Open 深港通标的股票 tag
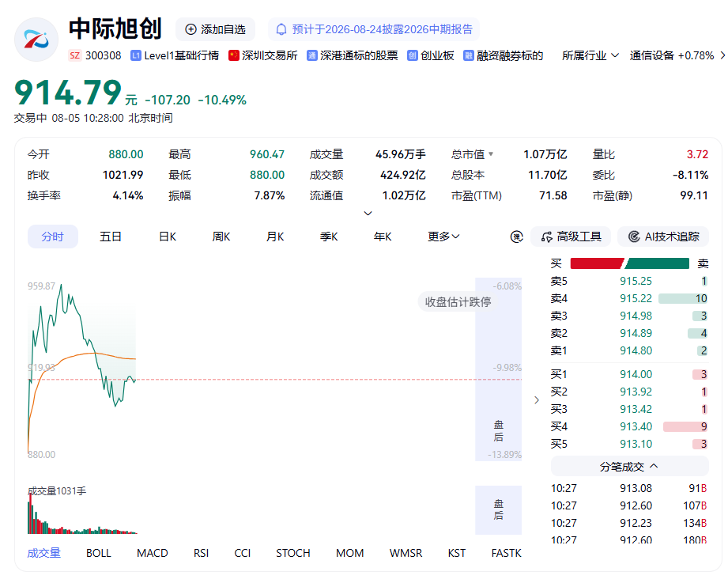The image size is (728, 583). 359,55
